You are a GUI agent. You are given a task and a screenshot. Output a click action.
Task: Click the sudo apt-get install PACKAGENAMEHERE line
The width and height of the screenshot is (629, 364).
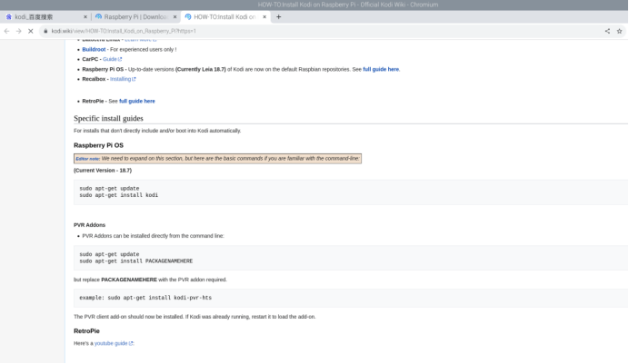point(136,261)
